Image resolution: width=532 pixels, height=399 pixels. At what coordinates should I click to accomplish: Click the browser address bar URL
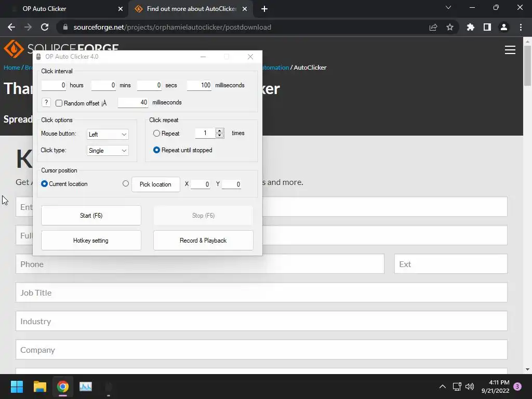[172, 27]
